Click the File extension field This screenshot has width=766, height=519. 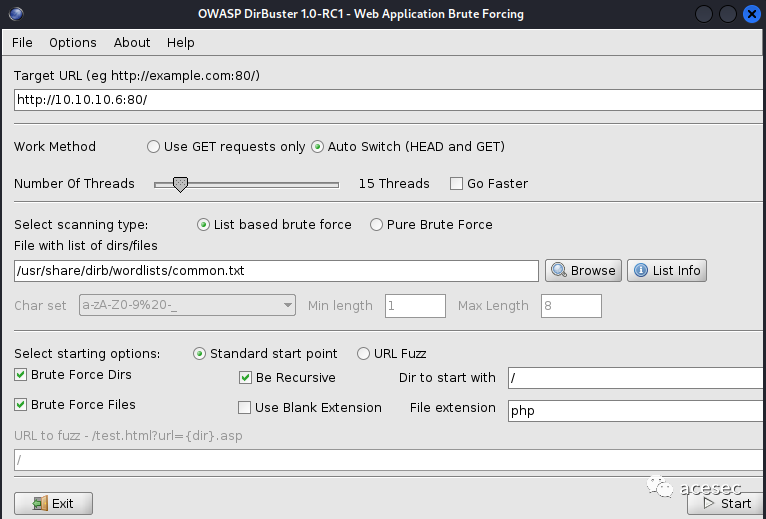coord(636,411)
